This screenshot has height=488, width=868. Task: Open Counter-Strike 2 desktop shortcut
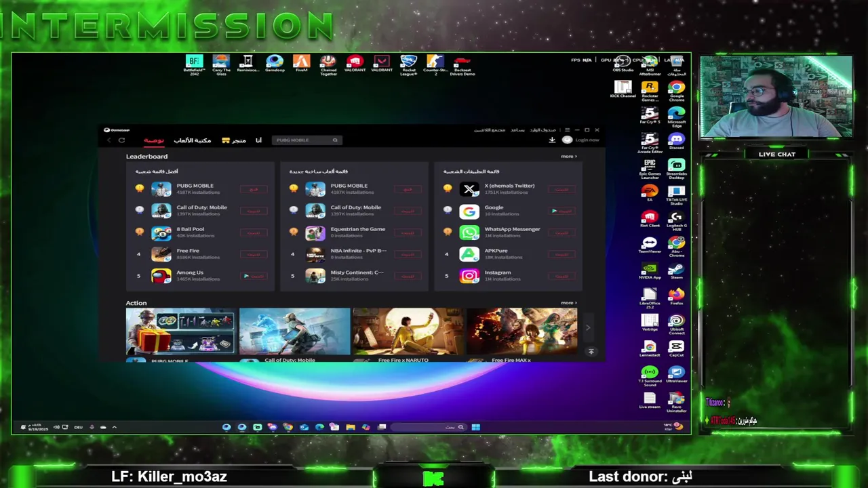click(x=435, y=65)
